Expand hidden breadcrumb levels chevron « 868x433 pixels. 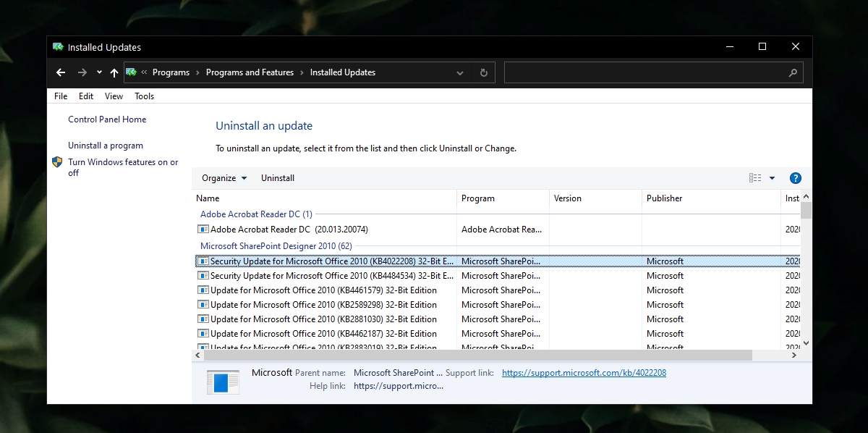145,72
